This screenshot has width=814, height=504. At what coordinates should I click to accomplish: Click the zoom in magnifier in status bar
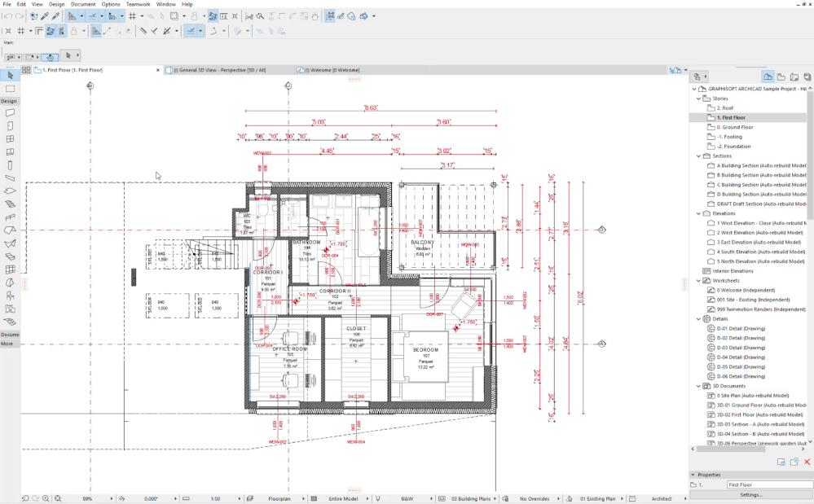[46, 498]
